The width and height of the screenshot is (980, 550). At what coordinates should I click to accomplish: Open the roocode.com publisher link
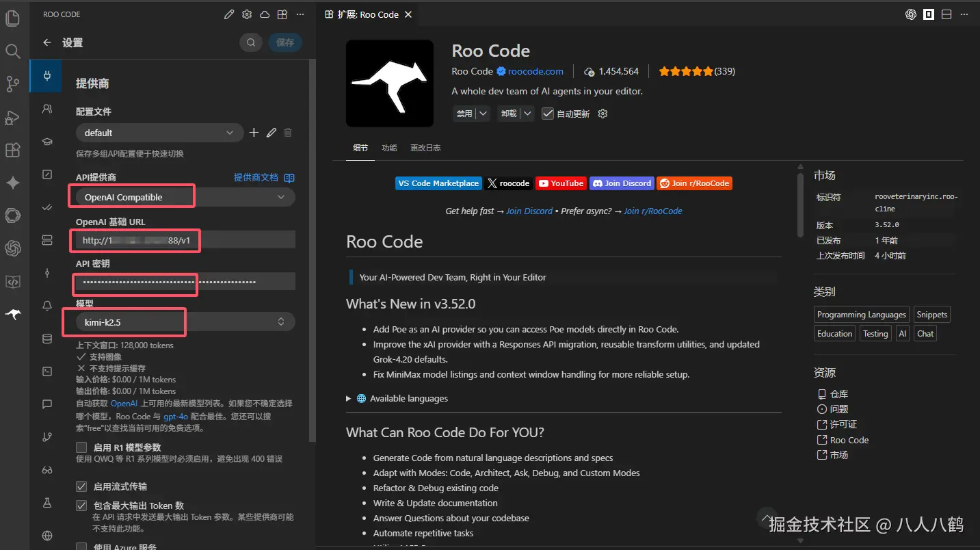pos(535,71)
